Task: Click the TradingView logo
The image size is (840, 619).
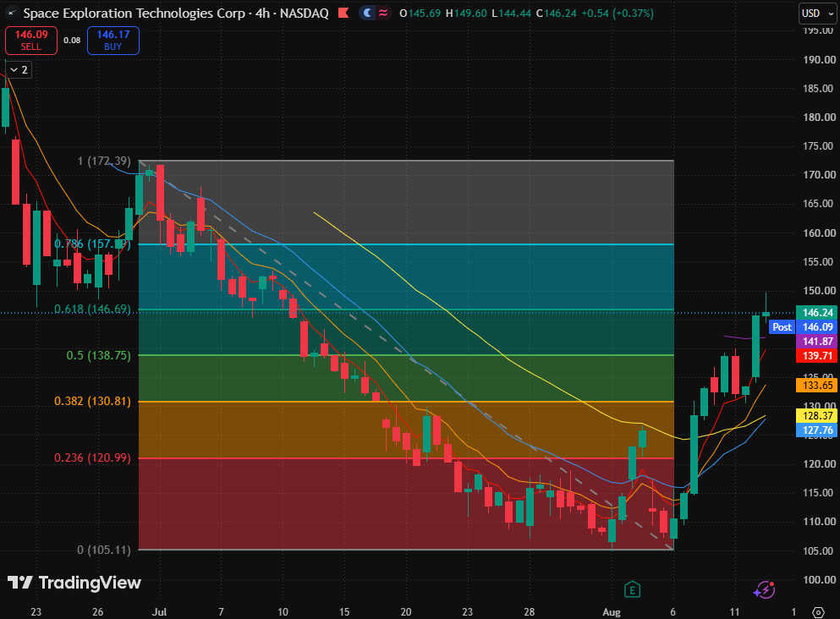Action: 74,583
